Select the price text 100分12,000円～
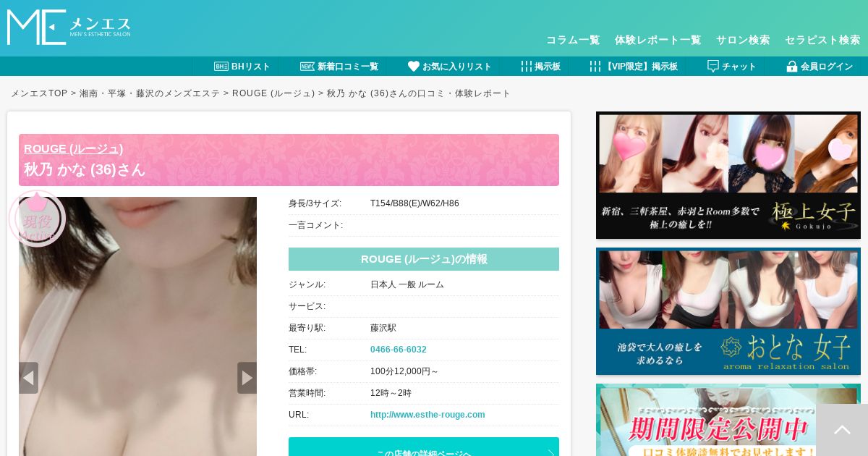 pos(404,371)
